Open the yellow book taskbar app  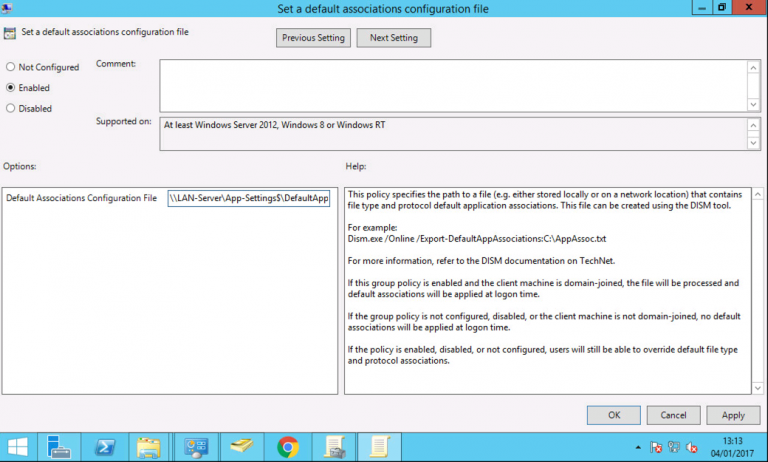[241, 447]
